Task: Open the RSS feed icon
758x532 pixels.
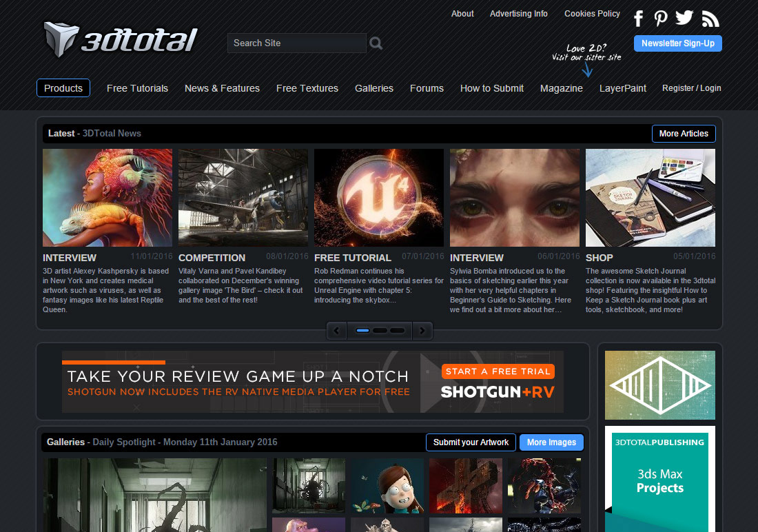Action: pos(710,19)
